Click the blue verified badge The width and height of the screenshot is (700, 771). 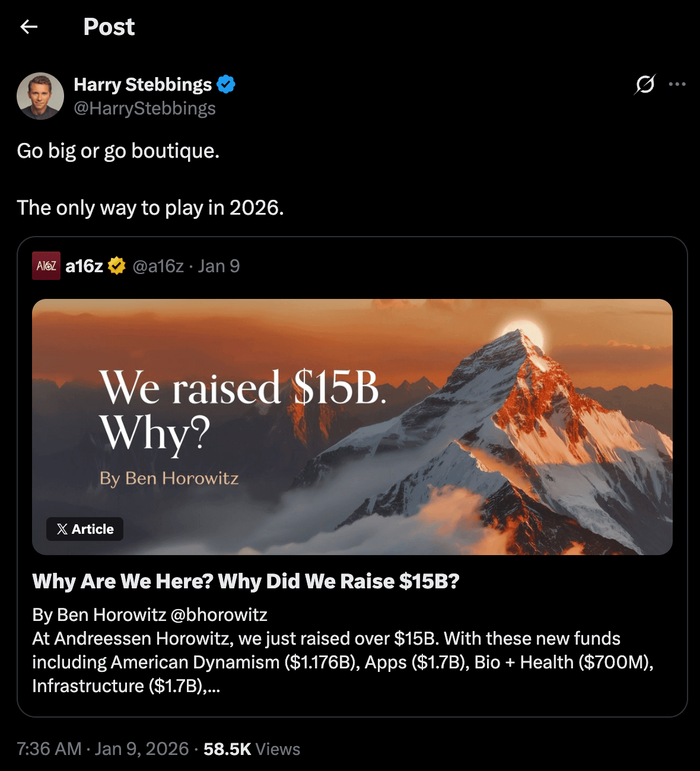[226, 85]
